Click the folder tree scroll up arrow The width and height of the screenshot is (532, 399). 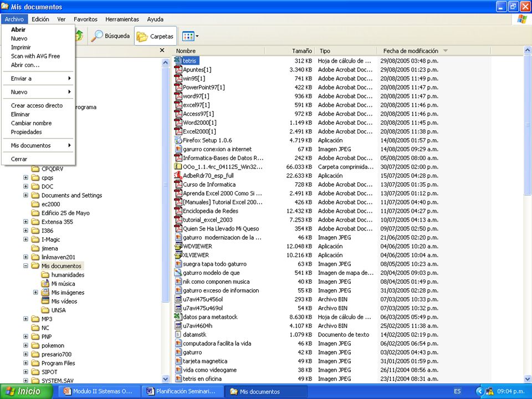pos(165,63)
